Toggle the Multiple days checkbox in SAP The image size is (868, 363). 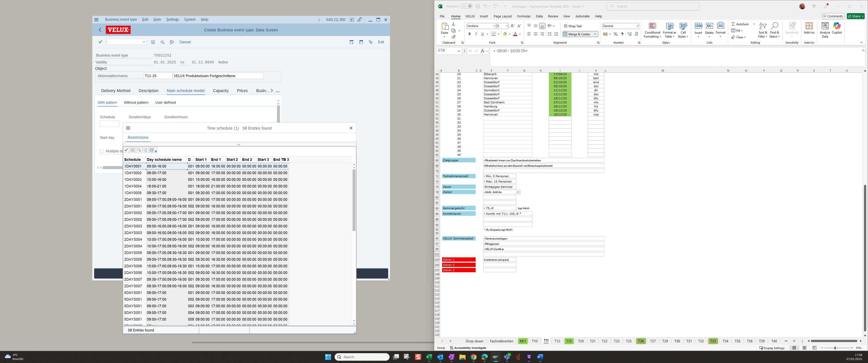click(x=101, y=151)
